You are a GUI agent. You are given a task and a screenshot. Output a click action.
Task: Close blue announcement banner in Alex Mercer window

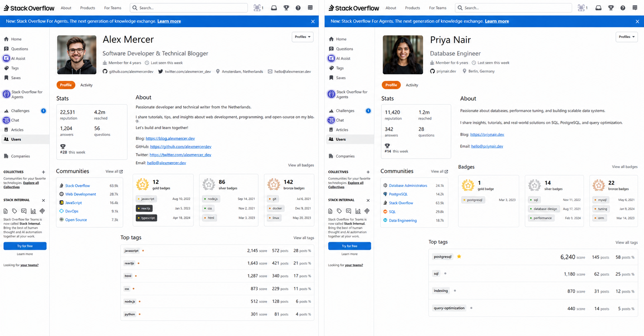(x=313, y=22)
